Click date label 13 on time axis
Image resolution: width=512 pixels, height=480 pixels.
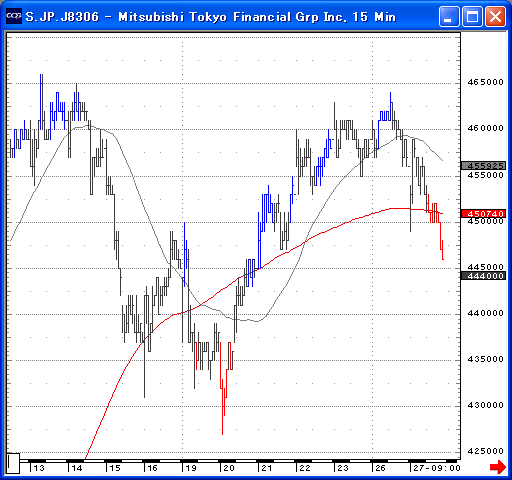[39, 468]
